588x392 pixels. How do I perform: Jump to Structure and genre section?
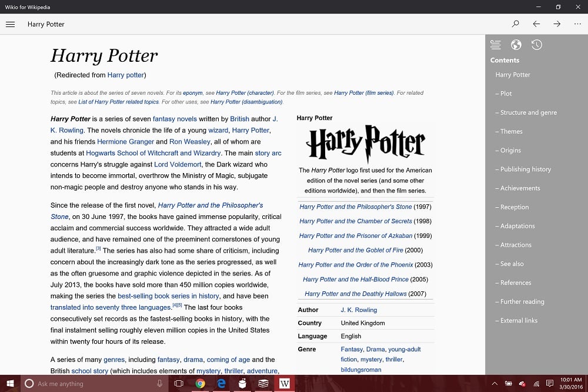[x=526, y=112]
